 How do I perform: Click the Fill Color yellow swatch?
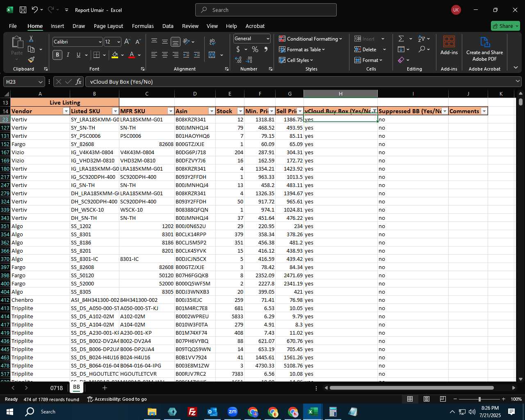[x=115, y=55]
